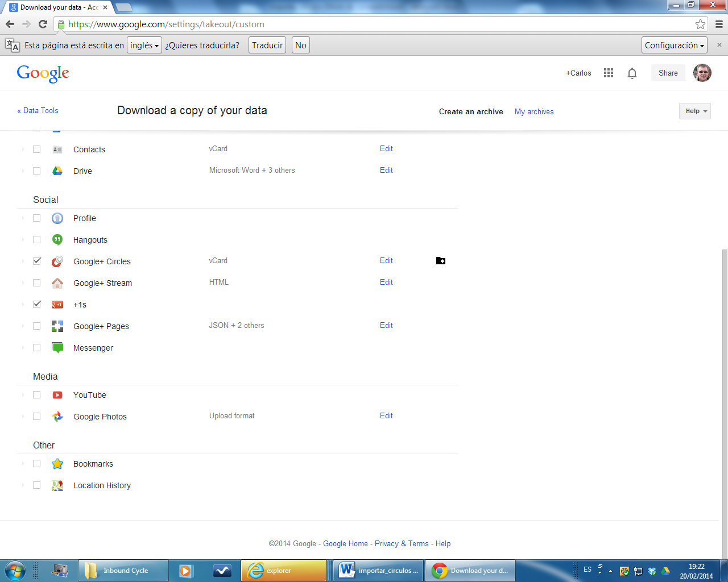This screenshot has height=582, width=728.
Task: Go back to the previous page
Action: [10, 24]
